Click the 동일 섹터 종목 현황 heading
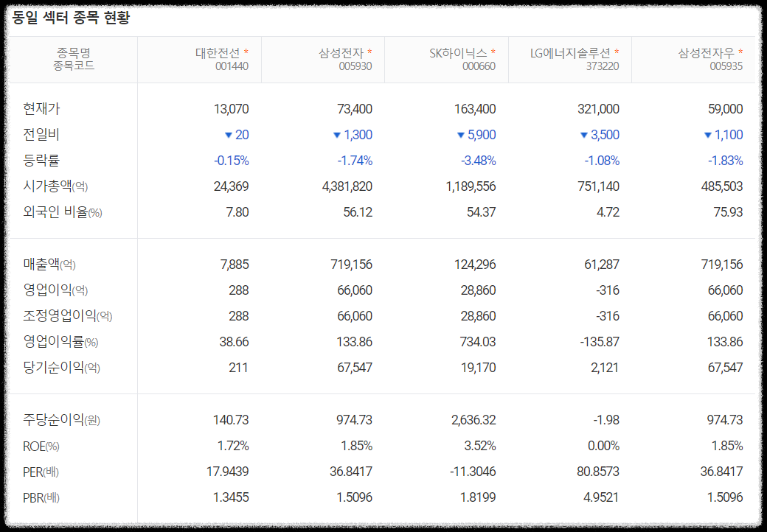This screenshot has width=767, height=532. 71,18
